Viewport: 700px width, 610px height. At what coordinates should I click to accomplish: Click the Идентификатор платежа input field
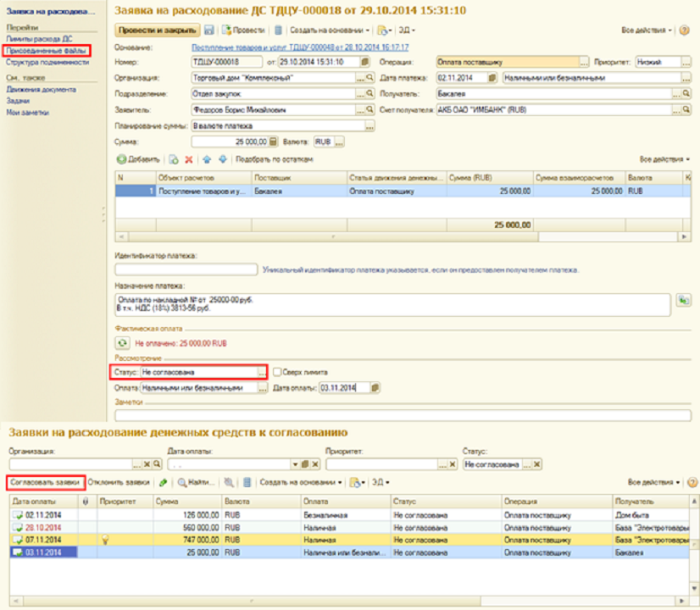[x=186, y=269]
